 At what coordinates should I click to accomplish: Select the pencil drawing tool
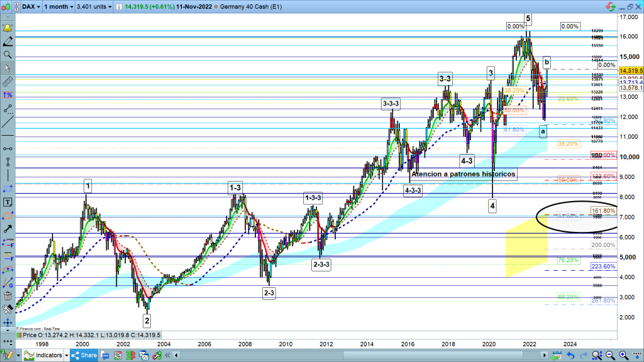point(8,41)
